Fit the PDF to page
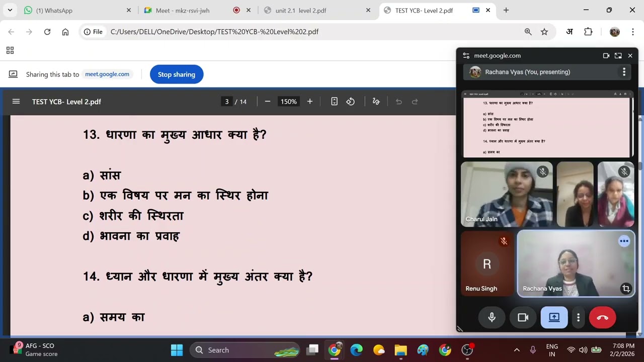 pos(334,102)
